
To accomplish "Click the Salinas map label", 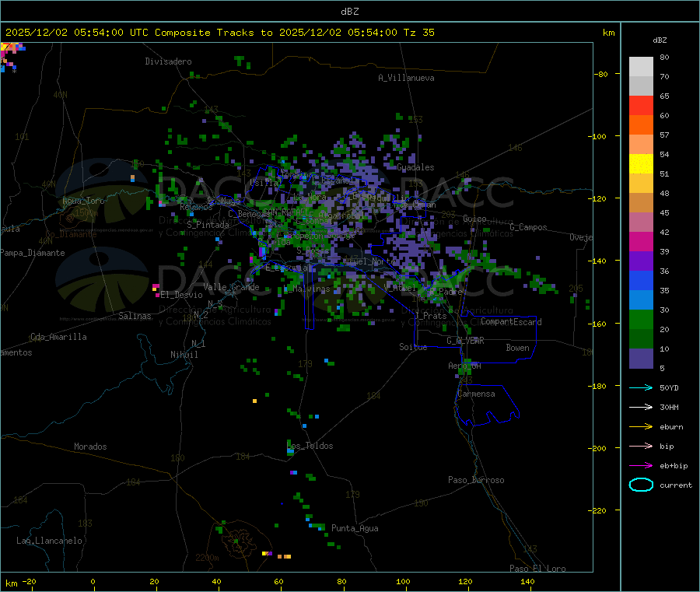I will point(135,316).
